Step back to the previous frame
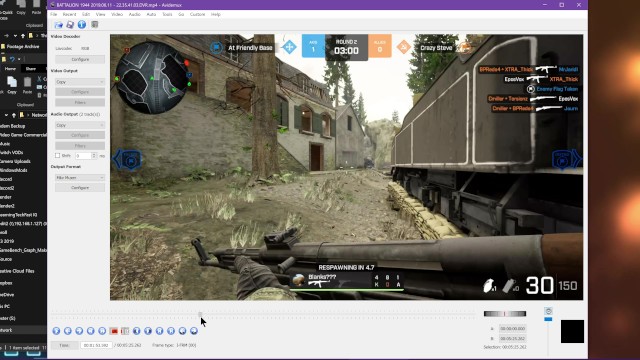This screenshot has height=360, width=640. click(x=68, y=331)
